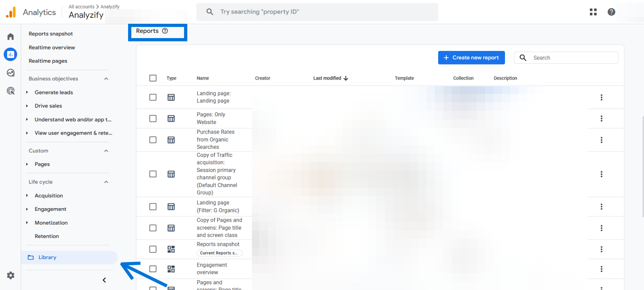Focus the top property search field
The image size is (644, 290).
(x=317, y=12)
